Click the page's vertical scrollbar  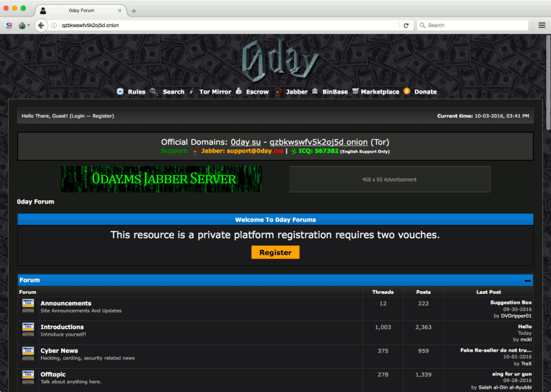click(547, 86)
